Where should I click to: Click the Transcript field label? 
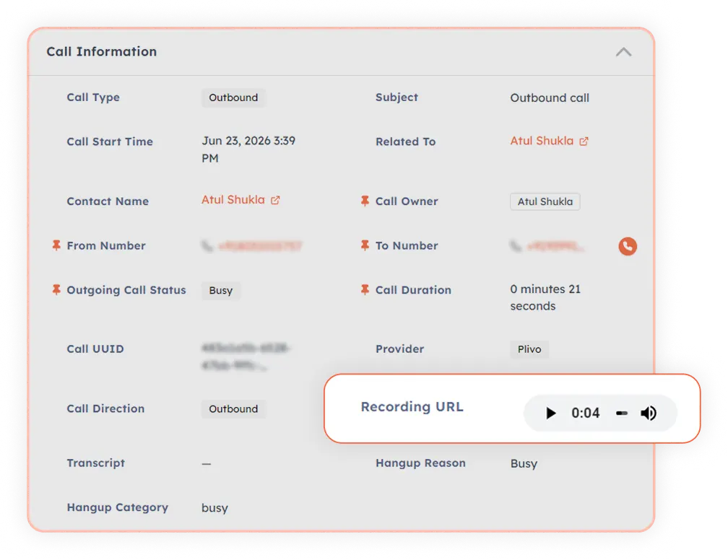pyautogui.click(x=95, y=463)
